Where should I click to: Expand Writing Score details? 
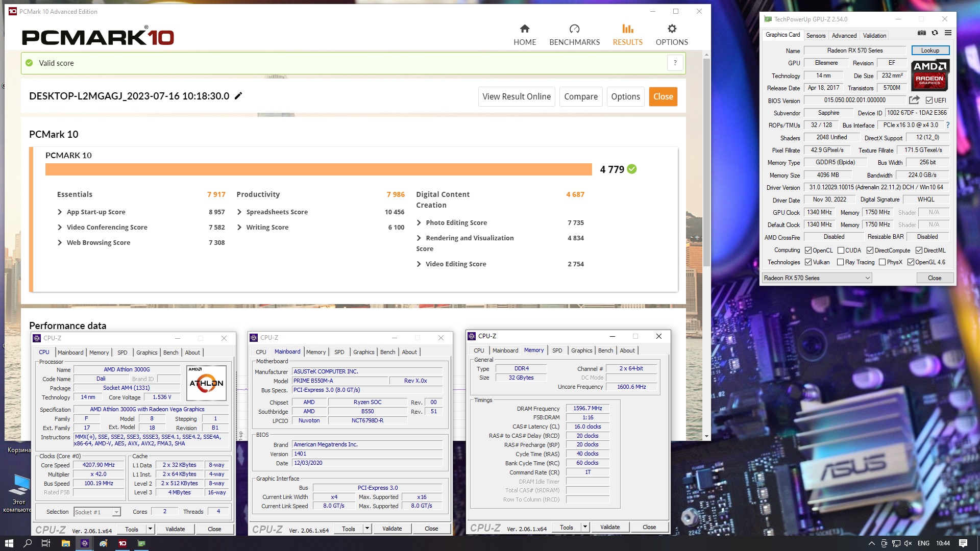(239, 227)
